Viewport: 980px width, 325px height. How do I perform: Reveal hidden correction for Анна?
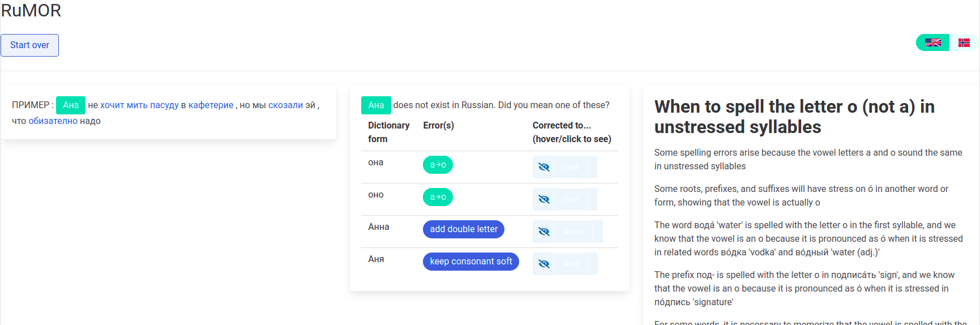(544, 232)
